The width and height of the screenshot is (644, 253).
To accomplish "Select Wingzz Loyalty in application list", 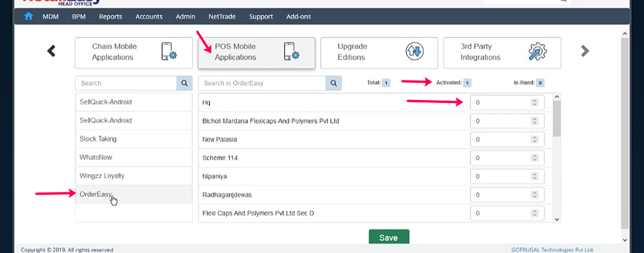I will pyautogui.click(x=134, y=176).
